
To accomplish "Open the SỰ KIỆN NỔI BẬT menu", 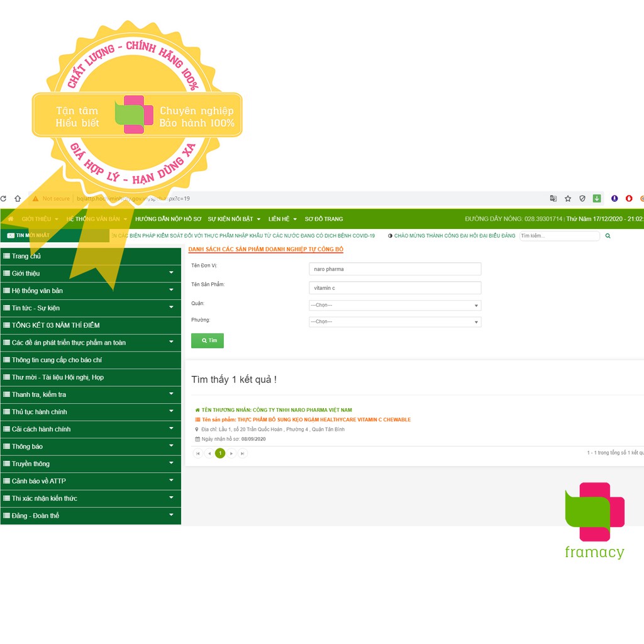I will point(234,219).
